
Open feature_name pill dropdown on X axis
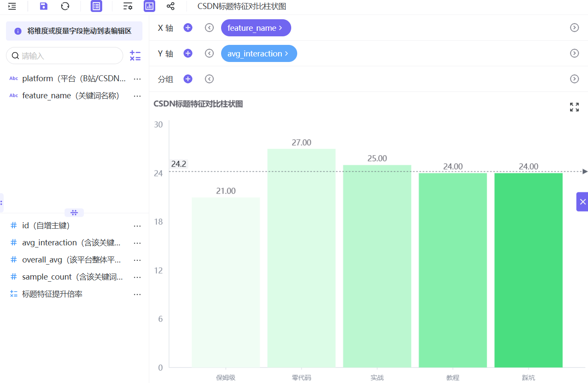[256, 28]
